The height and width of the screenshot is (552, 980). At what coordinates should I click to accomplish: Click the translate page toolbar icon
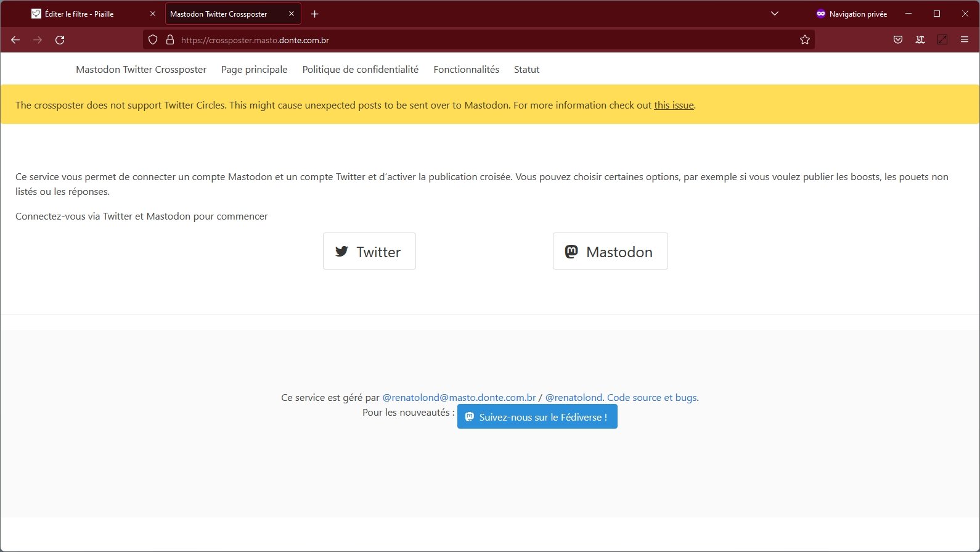[920, 40]
